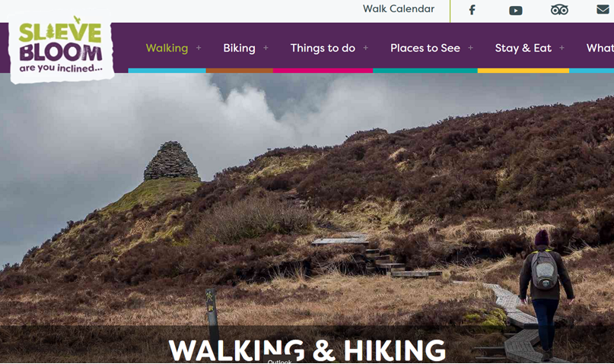The width and height of the screenshot is (614, 364).
Task: Click the email envelope icon
Action: pyautogui.click(x=603, y=9)
